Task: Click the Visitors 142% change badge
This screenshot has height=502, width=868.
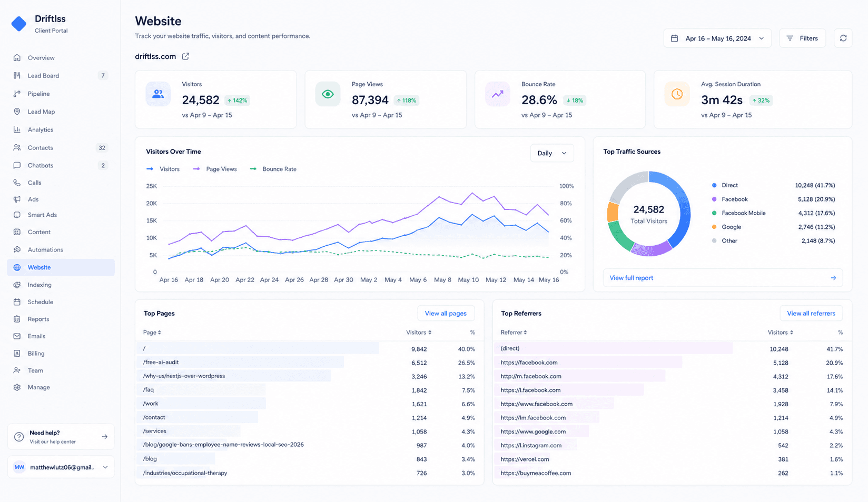Action: (x=237, y=101)
